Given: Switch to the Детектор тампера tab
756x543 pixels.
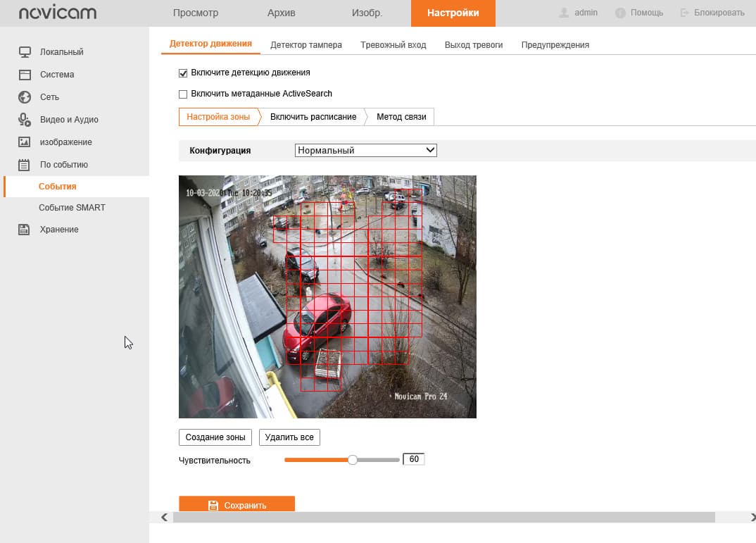Looking at the screenshot, I should click(x=306, y=45).
